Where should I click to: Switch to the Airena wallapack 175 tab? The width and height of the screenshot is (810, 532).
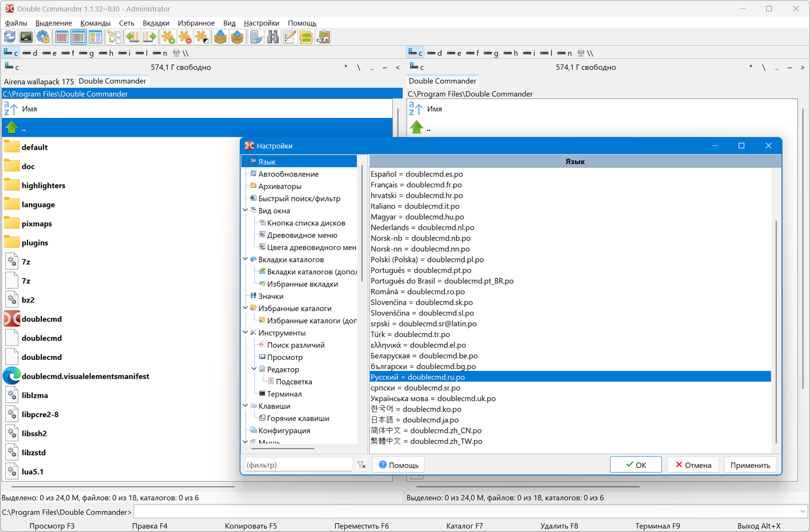point(39,81)
